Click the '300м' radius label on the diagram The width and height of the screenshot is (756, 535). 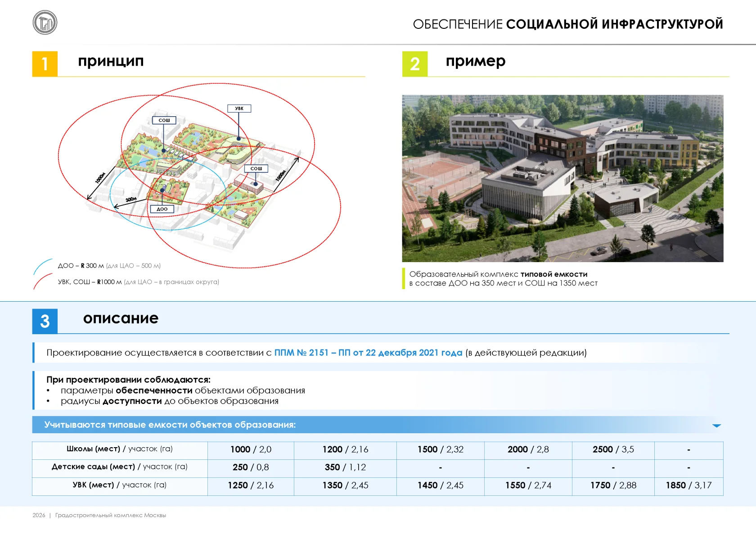131,199
